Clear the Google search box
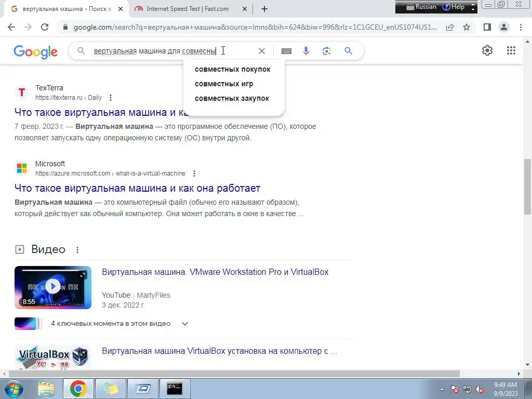The height and width of the screenshot is (399, 532). (262, 51)
